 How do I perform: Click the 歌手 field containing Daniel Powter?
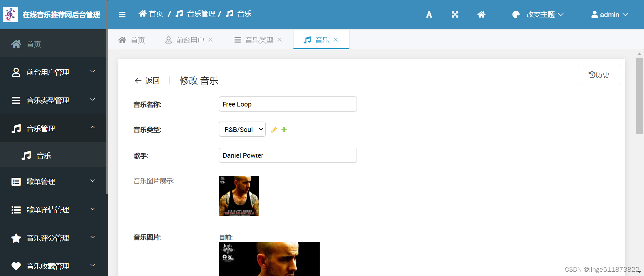tap(288, 155)
